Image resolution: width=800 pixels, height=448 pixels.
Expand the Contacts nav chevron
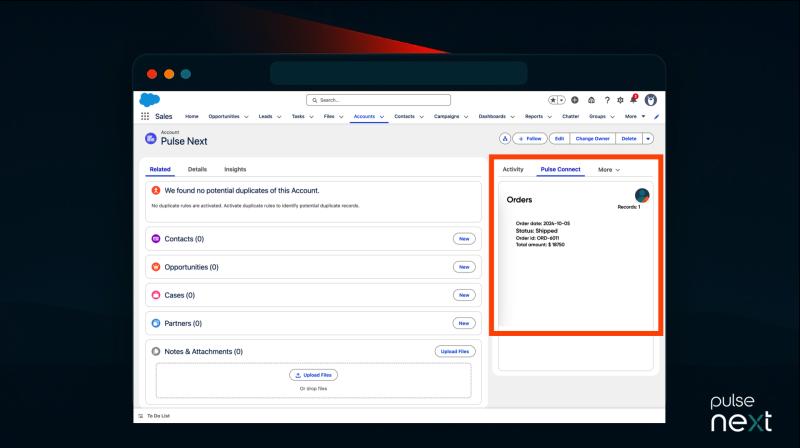coord(421,117)
